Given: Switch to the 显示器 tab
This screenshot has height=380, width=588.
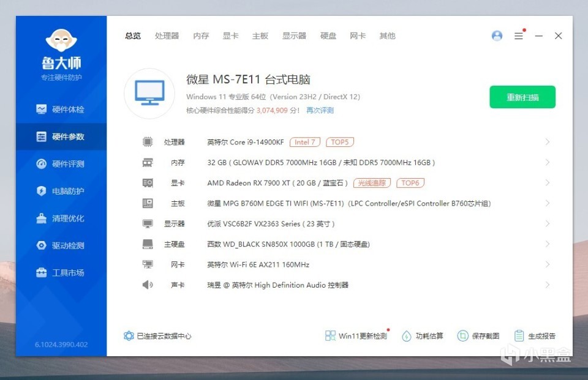Looking at the screenshot, I should point(295,36).
